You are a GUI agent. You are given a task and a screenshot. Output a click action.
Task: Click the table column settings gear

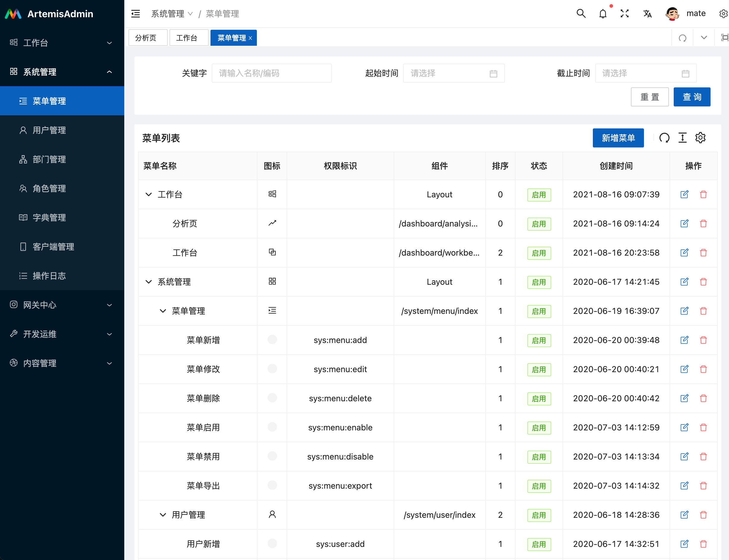click(700, 138)
